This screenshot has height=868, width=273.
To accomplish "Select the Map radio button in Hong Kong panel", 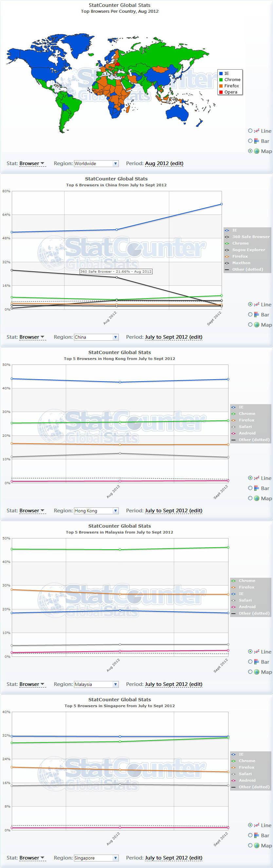I will click(250, 498).
